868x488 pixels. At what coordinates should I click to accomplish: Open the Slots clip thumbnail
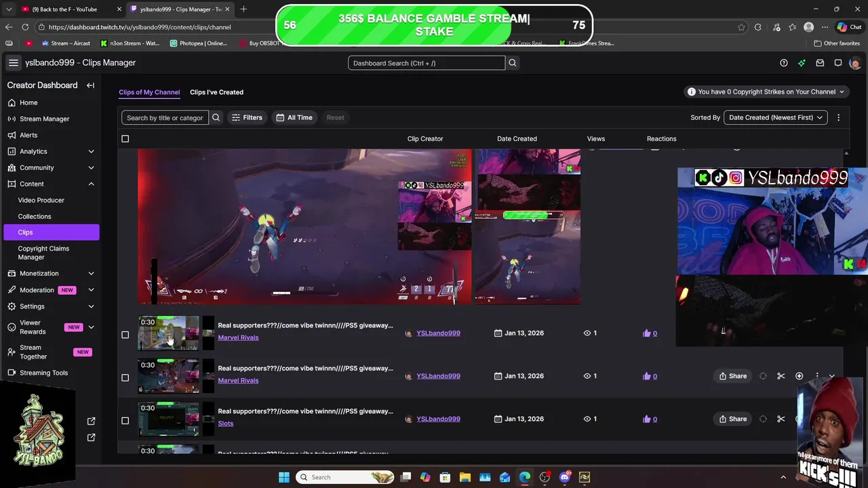pyautogui.click(x=169, y=420)
